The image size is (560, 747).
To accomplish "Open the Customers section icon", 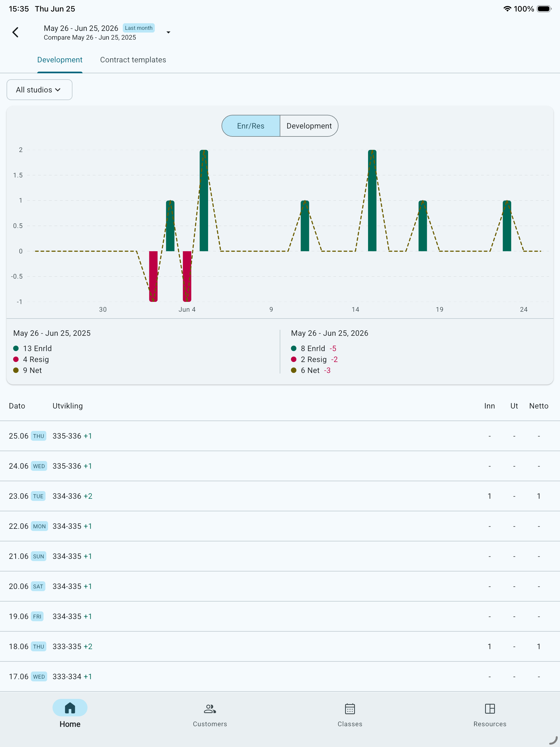I will (x=210, y=708).
